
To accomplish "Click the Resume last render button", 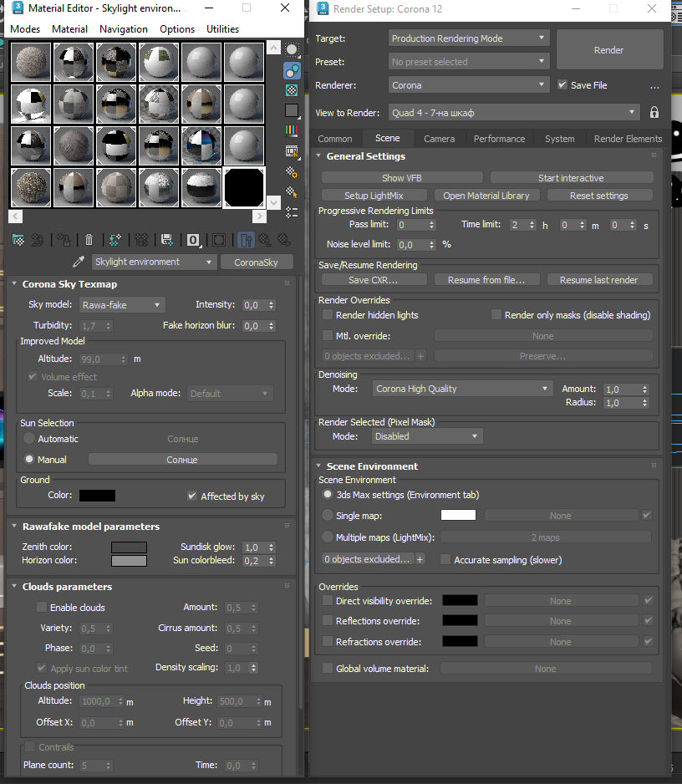I will [599, 280].
